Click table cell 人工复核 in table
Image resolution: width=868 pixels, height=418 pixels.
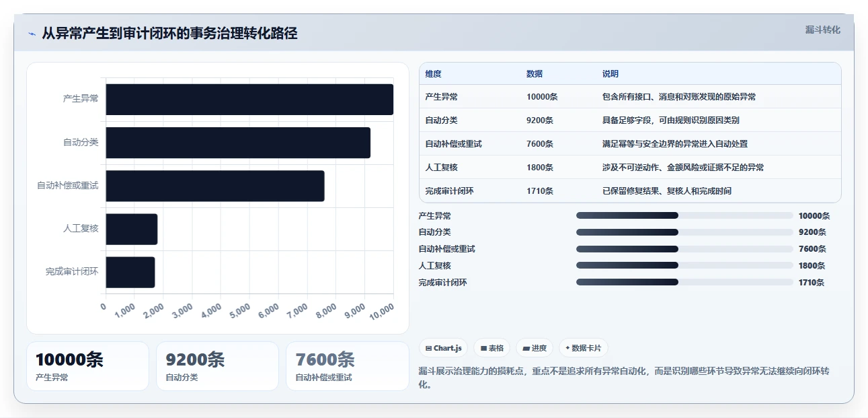coord(442,168)
